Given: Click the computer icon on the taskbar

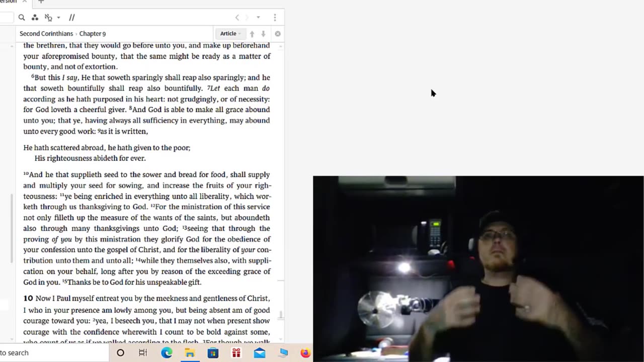Looking at the screenshot, I should pyautogui.click(x=283, y=353).
